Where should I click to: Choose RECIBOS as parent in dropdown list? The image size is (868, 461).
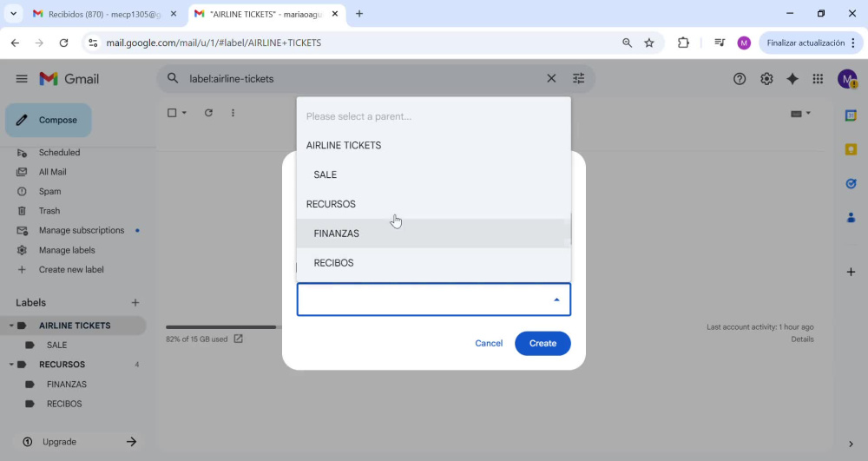(433, 263)
